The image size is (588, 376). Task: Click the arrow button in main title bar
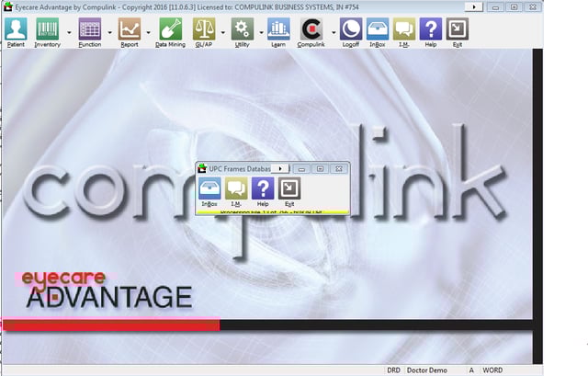tap(474, 7)
